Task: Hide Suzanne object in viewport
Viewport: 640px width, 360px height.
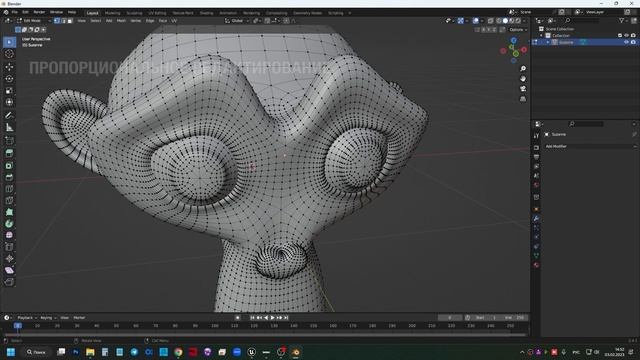Action: [x=627, y=42]
